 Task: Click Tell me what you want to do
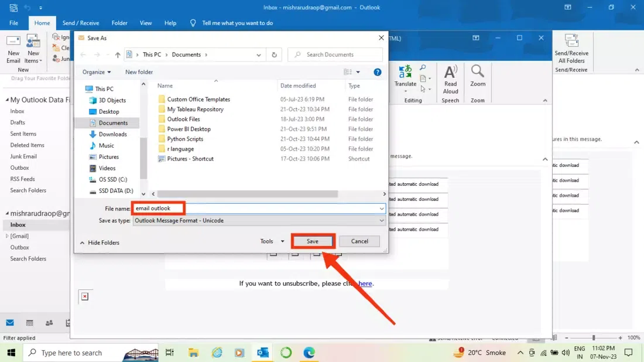237,23
